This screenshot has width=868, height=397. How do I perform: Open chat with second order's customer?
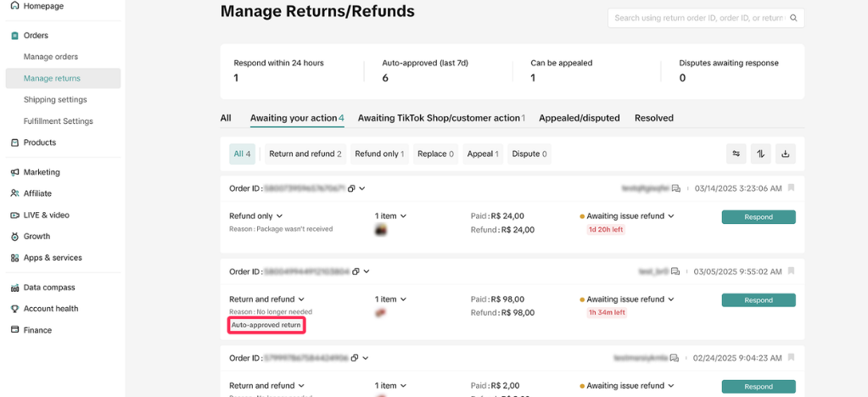click(675, 271)
